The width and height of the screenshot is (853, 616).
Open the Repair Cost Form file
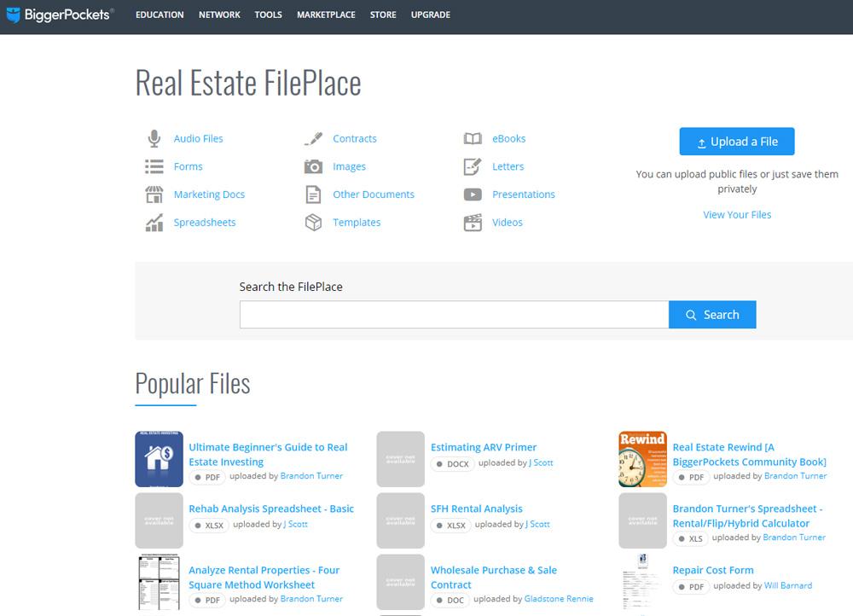712,570
